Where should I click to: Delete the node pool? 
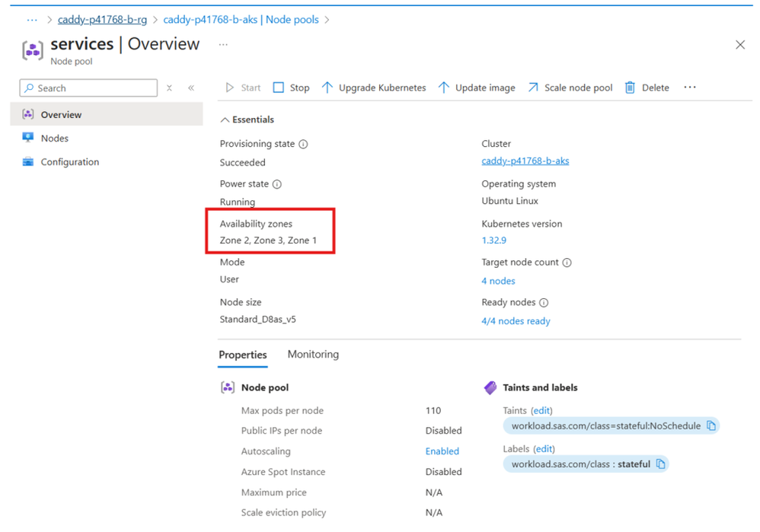point(647,88)
